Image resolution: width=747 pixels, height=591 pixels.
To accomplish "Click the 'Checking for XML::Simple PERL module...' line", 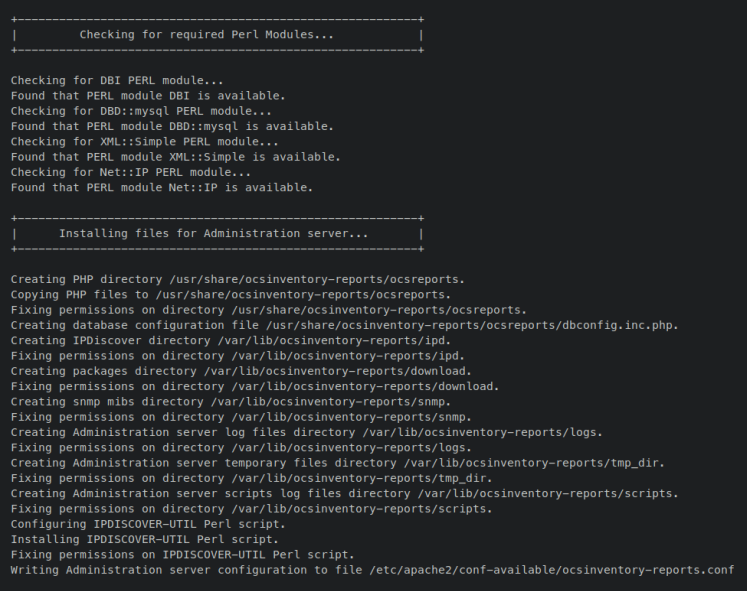I will [145, 142].
